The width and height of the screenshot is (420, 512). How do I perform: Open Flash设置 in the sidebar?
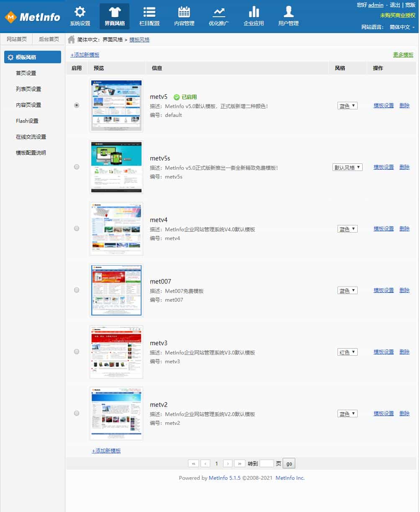(x=27, y=121)
